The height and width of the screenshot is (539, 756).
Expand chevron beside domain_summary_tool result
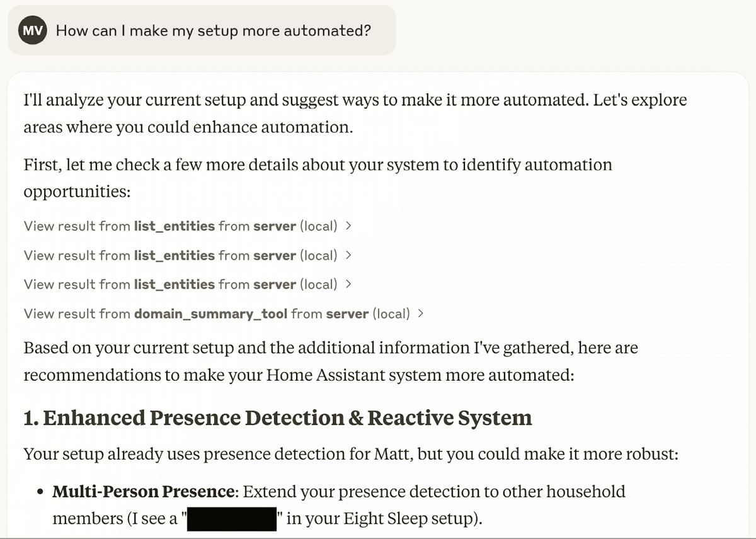point(421,313)
